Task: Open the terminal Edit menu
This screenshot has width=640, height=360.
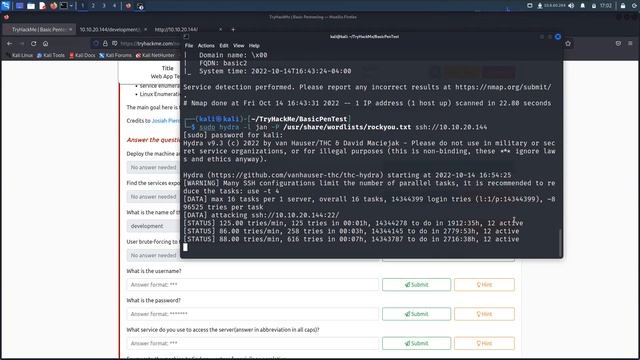Action: 224,46
